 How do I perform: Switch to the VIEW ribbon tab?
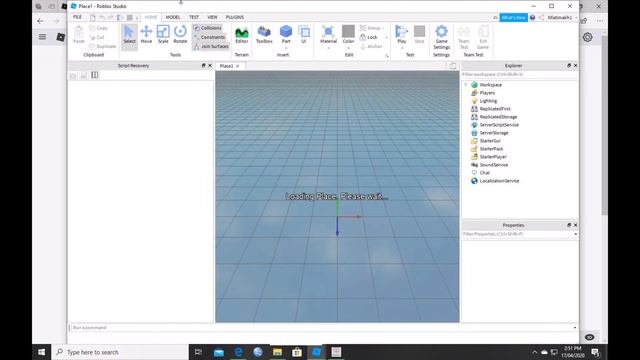[212, 17]
